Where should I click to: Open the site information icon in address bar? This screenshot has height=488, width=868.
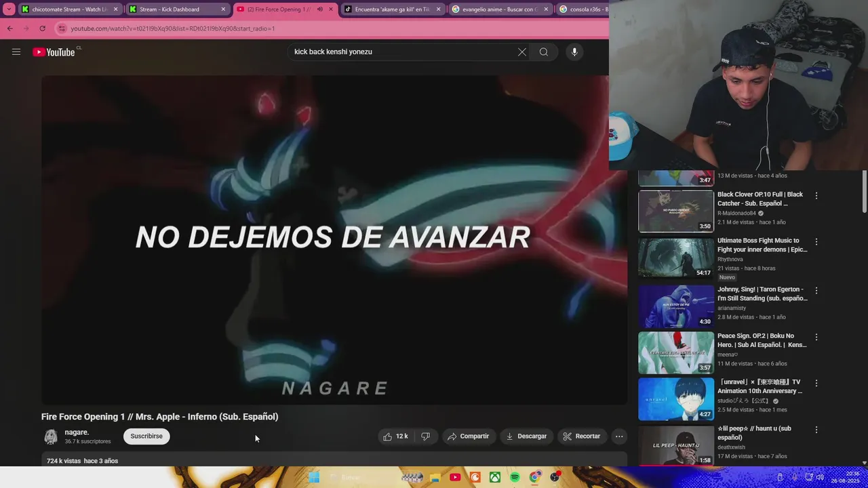click(62, 28)
